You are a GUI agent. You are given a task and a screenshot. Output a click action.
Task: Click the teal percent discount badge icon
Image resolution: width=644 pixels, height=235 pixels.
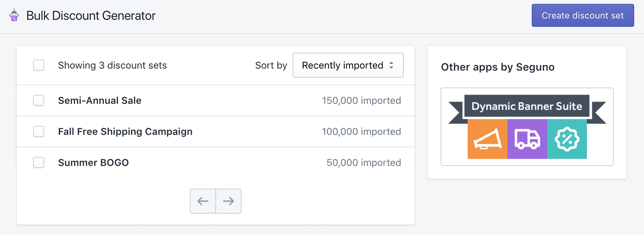[567, 139]
